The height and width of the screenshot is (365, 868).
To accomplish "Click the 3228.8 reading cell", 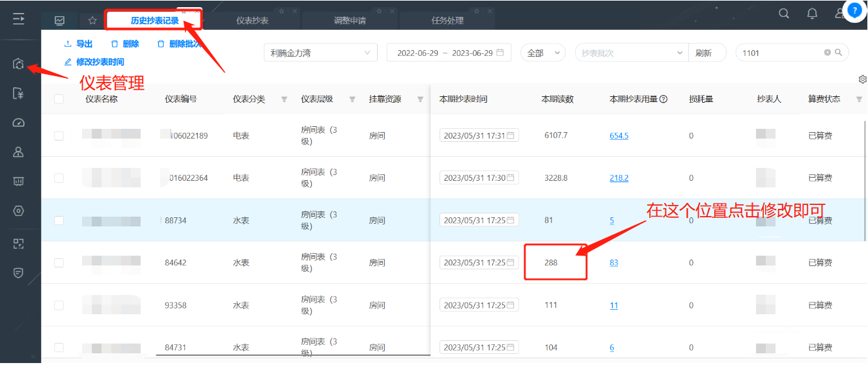I will 555,178.
